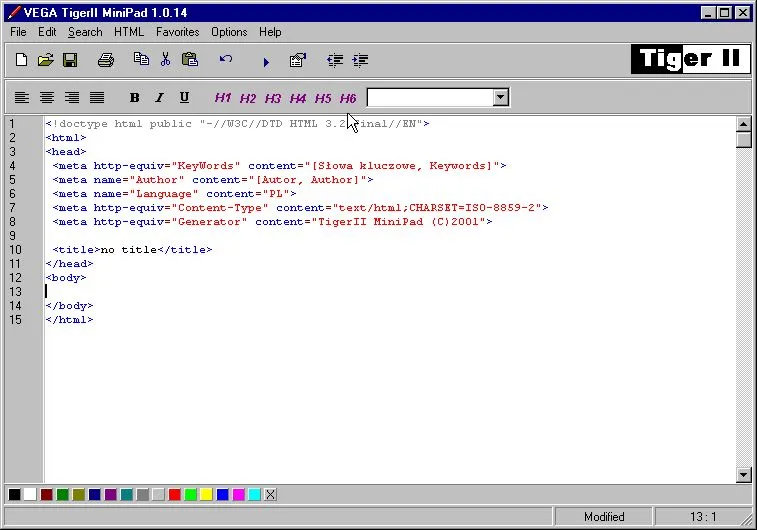Toggle italic formatting
The height and width of the screenshot is (530, 757).
click(159, 98)
